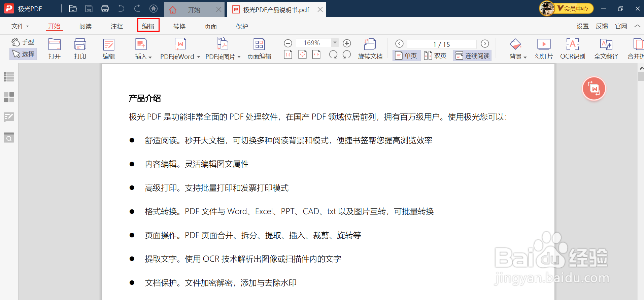Click the open folder icon in title bar

73,9
